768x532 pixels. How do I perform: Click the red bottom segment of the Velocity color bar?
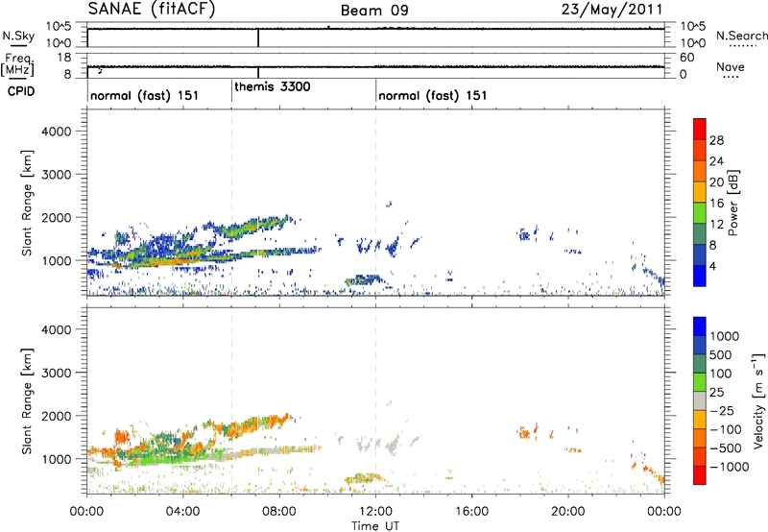pos(700,475)
